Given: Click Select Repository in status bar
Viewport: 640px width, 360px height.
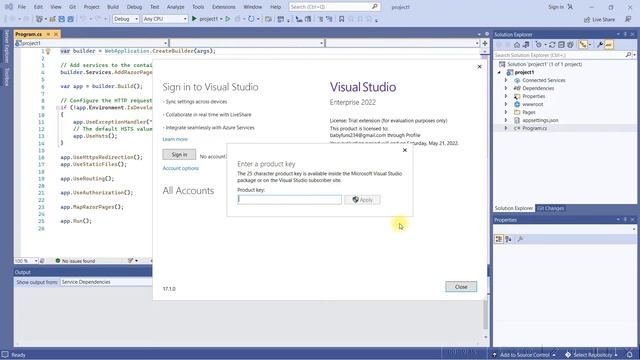Looking at the screenshot, I should tap(591, 355).
